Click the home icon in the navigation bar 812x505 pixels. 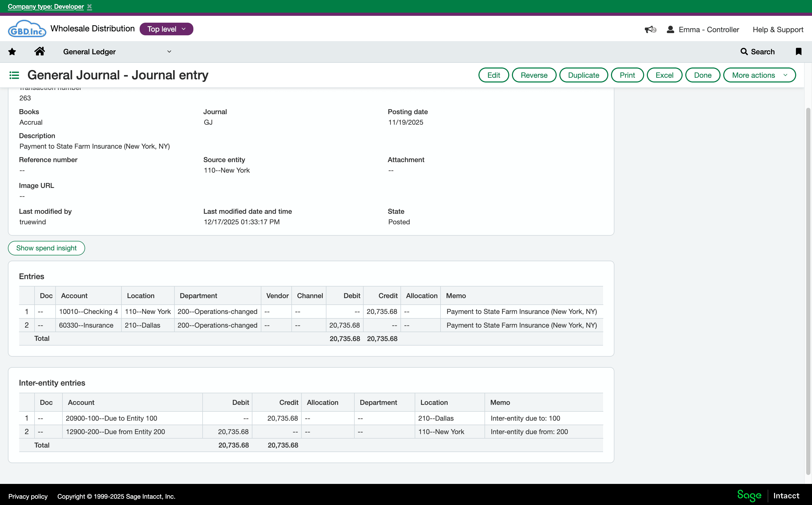[x=40, y=51]
